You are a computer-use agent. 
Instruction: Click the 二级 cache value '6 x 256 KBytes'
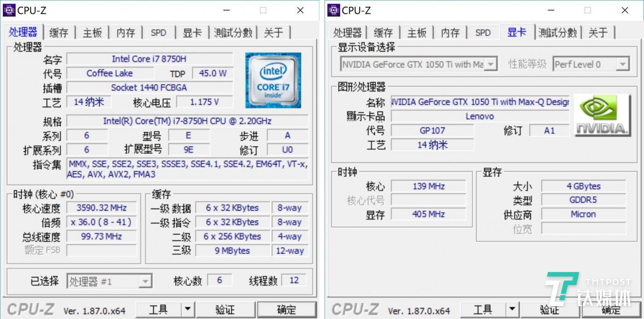pyautogui.click(x=232, y=237)
